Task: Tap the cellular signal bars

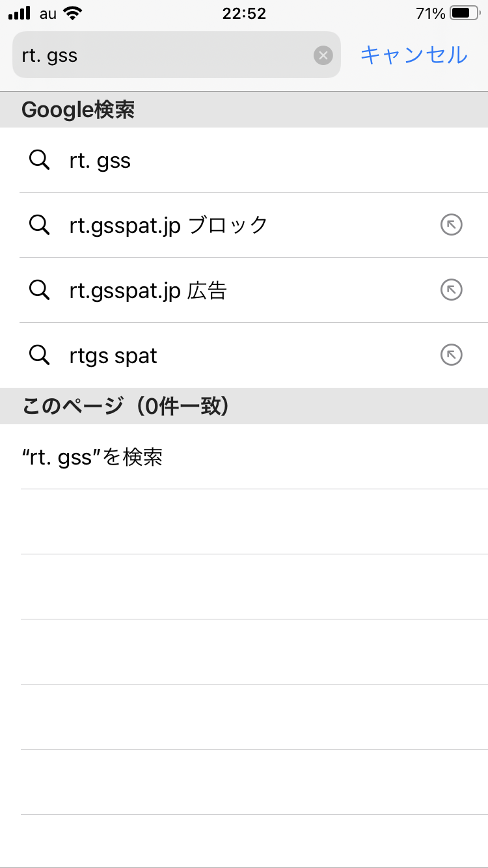Action: click(x=20, y=13)
